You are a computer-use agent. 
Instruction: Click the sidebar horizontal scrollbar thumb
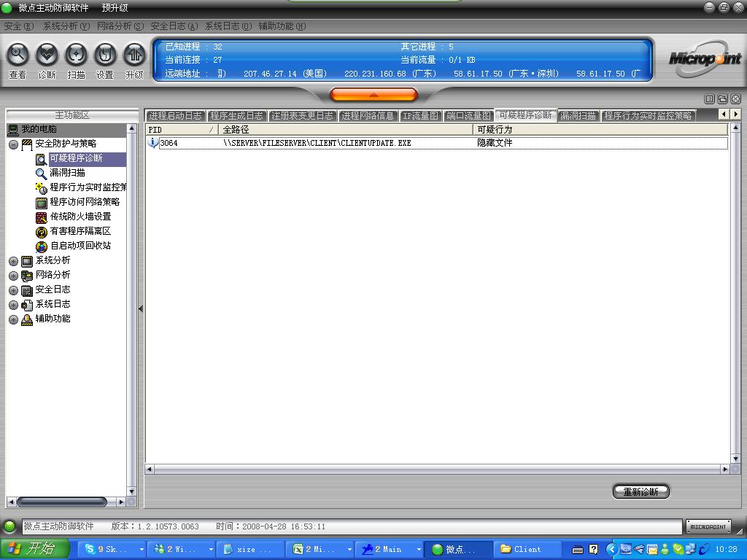pos(61,502)
